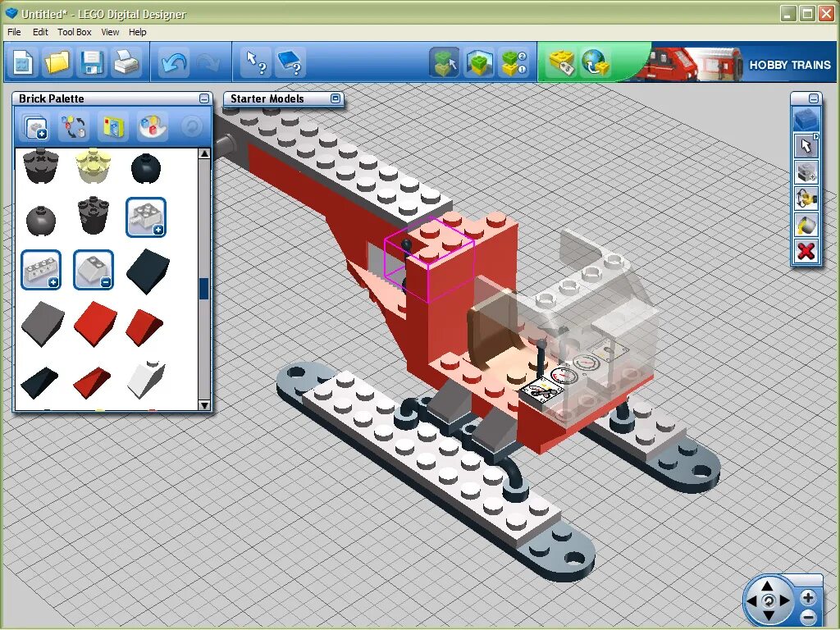Print the model with the printer icon
The height and width of the screenshot is (630, 840).
click(x=126, y=62)
